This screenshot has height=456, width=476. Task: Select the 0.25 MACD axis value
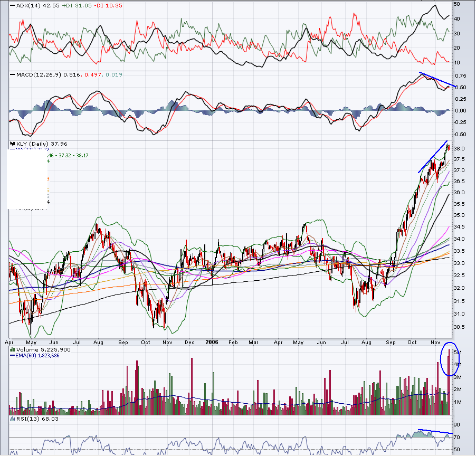(461, 99)
